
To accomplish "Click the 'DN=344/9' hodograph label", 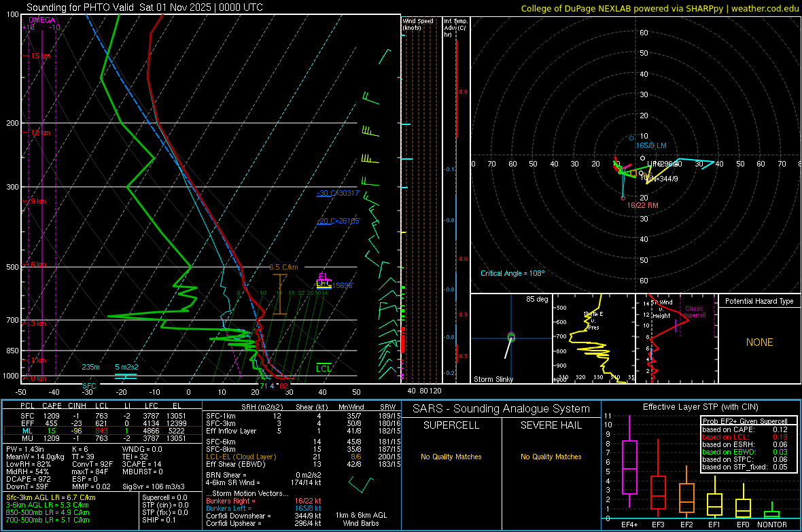I will tap(662, 179).
